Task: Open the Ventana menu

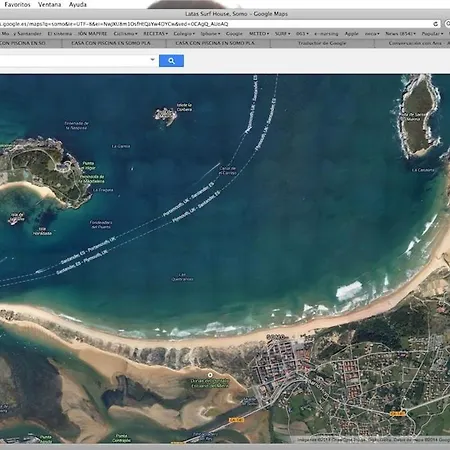Action: click(49, 5)
